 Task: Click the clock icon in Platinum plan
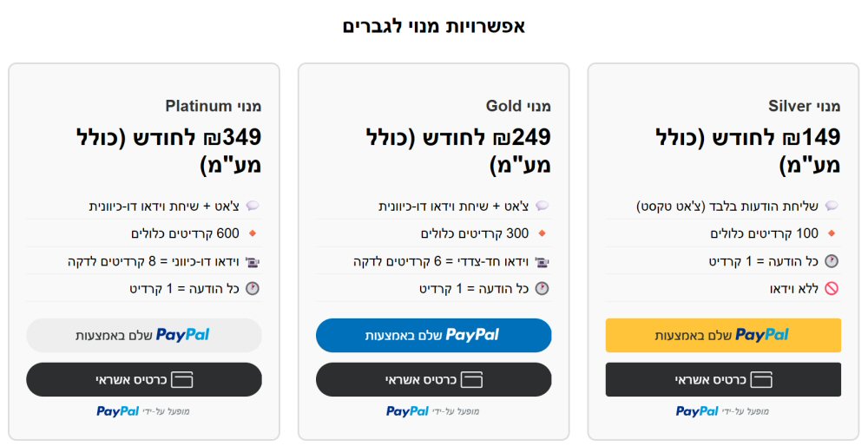[253, 289]
